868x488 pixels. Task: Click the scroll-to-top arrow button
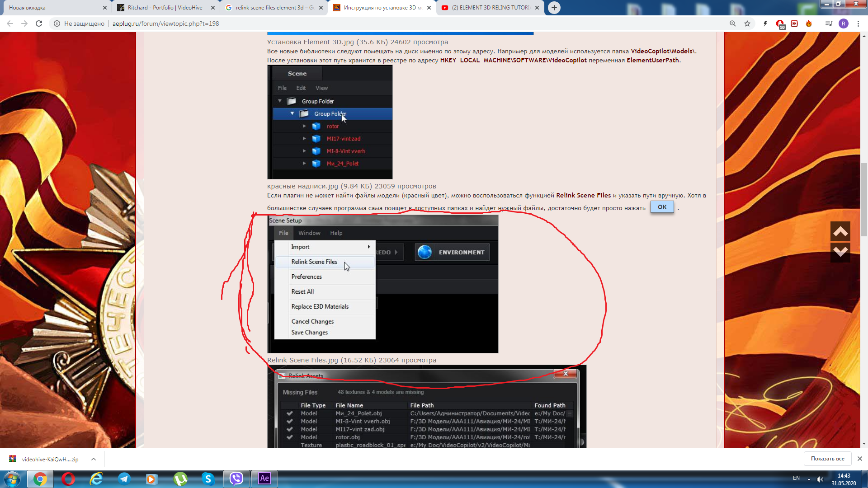pos(840,232)
